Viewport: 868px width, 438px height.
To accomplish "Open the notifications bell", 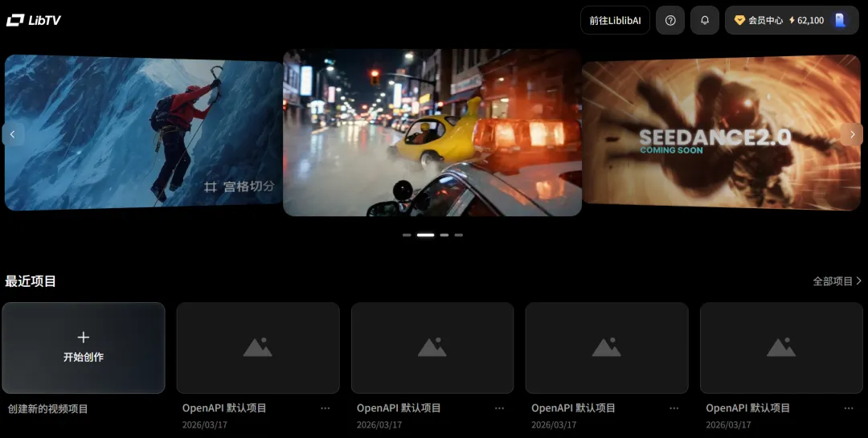I will click(x=705, y=20).
